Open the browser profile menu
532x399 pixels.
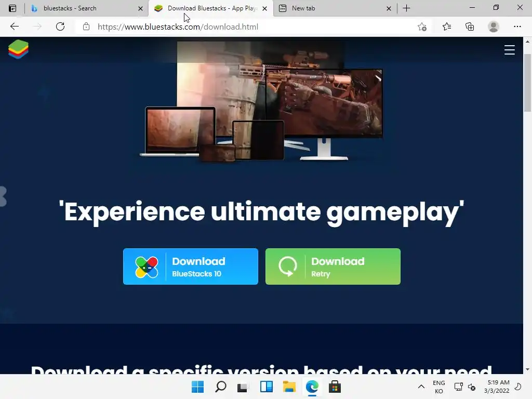[494, 26]
